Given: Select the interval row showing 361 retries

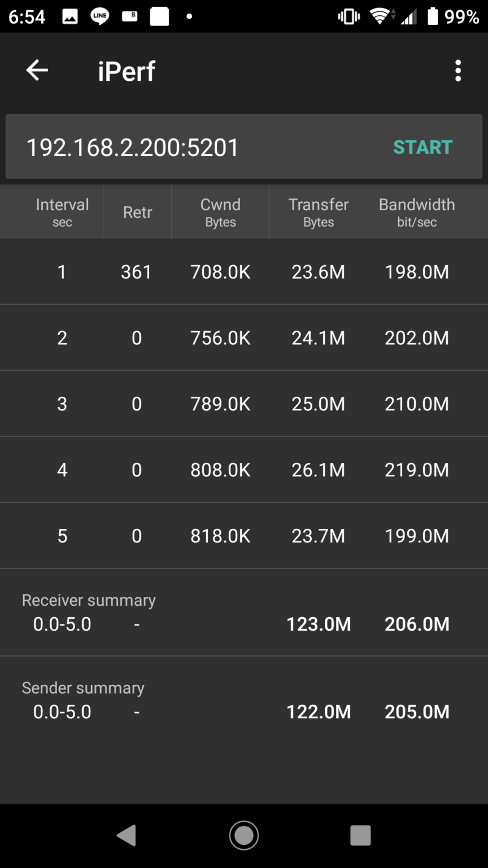Looking at the screenshot, I should click(244, 271).
